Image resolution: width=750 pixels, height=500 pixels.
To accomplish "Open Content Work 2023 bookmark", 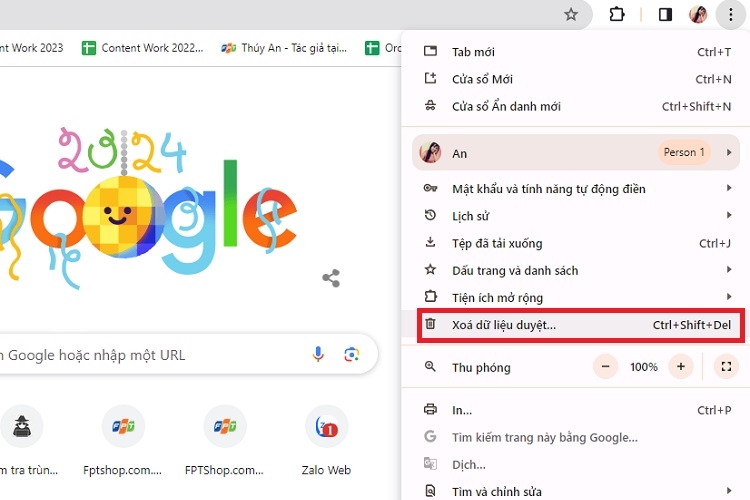I will point(32,48).
